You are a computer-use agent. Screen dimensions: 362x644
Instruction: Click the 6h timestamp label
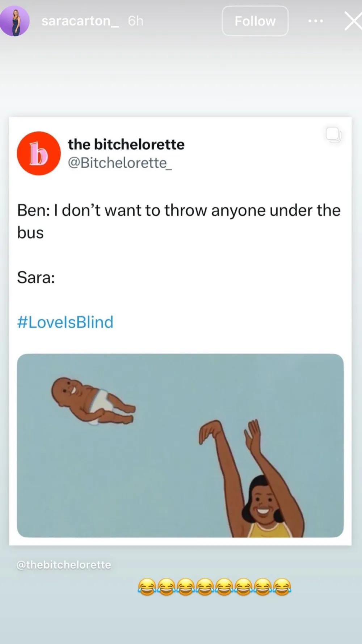tap(135, 21)
